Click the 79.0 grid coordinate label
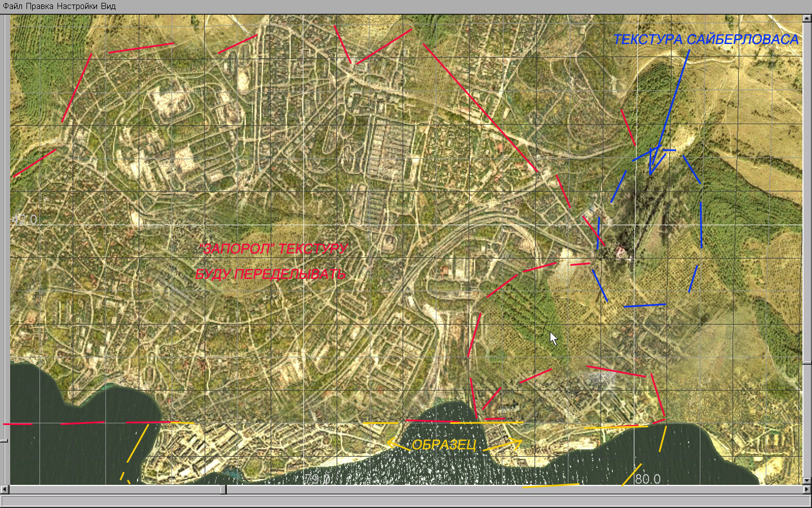 point(317,479)
